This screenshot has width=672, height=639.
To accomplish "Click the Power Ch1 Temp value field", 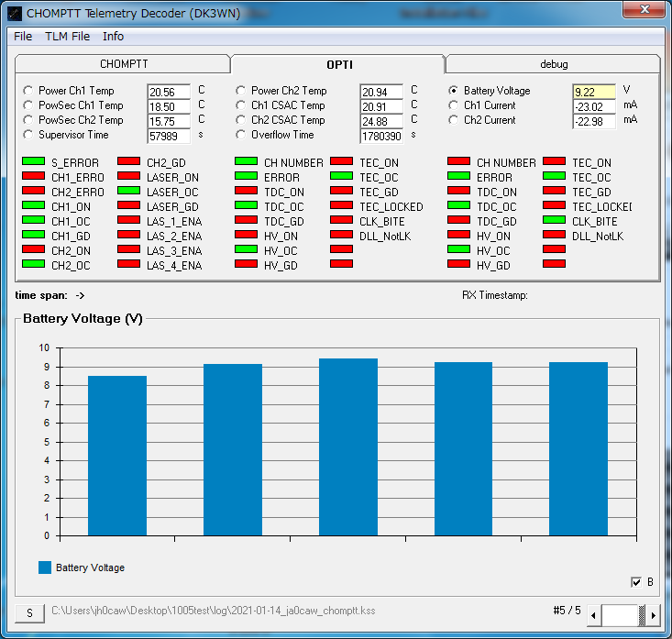I will point(169,92).
